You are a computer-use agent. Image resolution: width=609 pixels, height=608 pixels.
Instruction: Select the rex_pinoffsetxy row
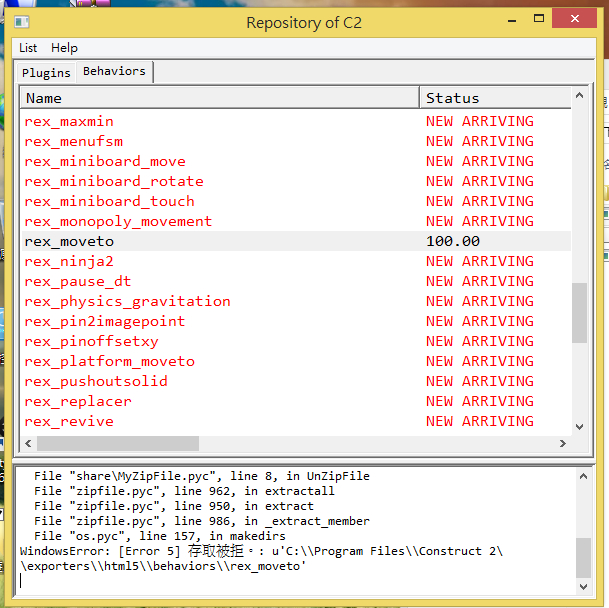tap(296, 341)
